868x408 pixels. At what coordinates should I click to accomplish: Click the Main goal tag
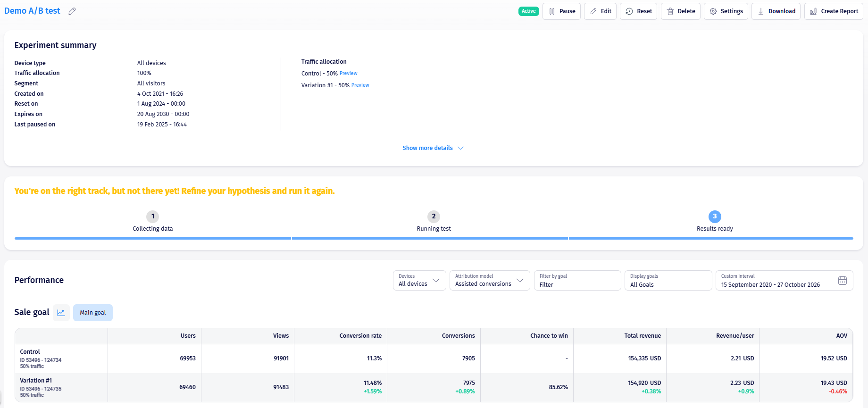[93, 313]
